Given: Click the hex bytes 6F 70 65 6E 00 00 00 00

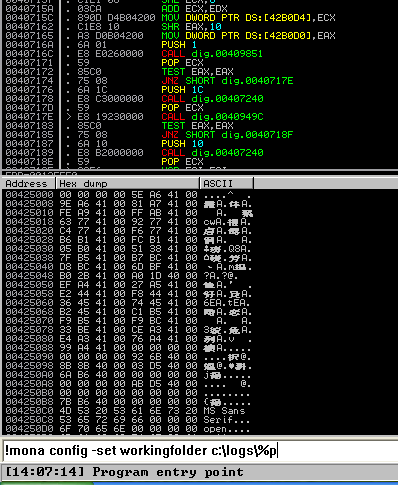Looking at the screenshot, I should (129, 428).
